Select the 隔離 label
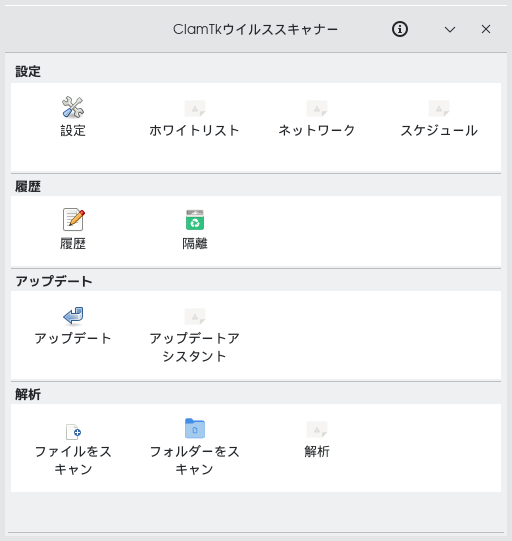 point(195,244)
